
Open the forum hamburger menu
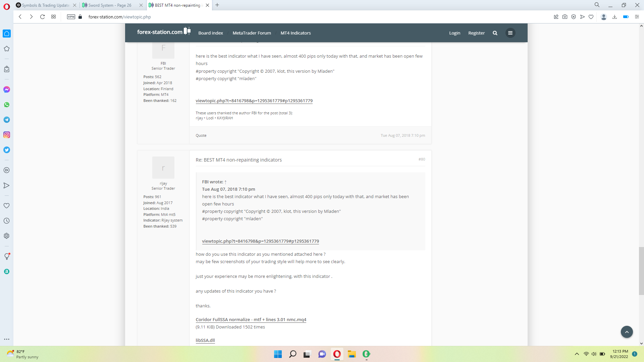[x=510, y=33]
